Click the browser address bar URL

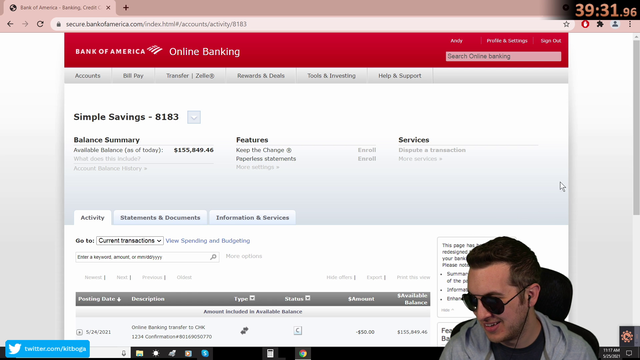(156, 24)
